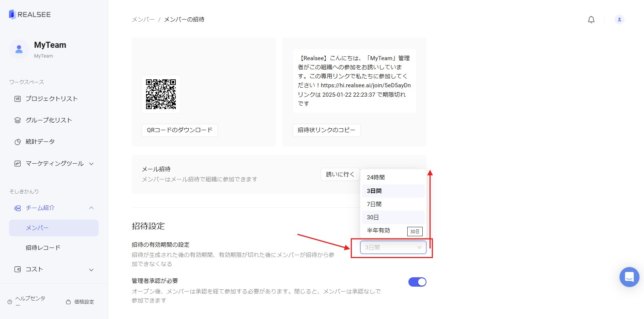Open the 価格設定 link
644x319 pixels.
[84, 302]
